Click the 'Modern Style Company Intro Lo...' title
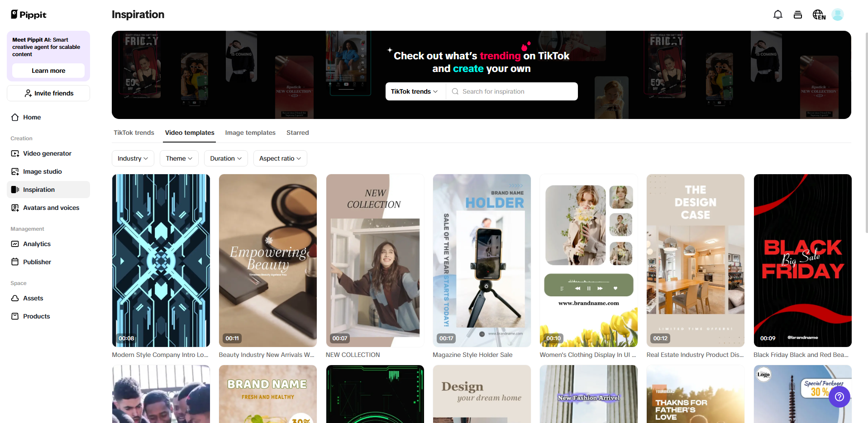The width and height of the screenshot is (868, 423). tap(160, 355)
